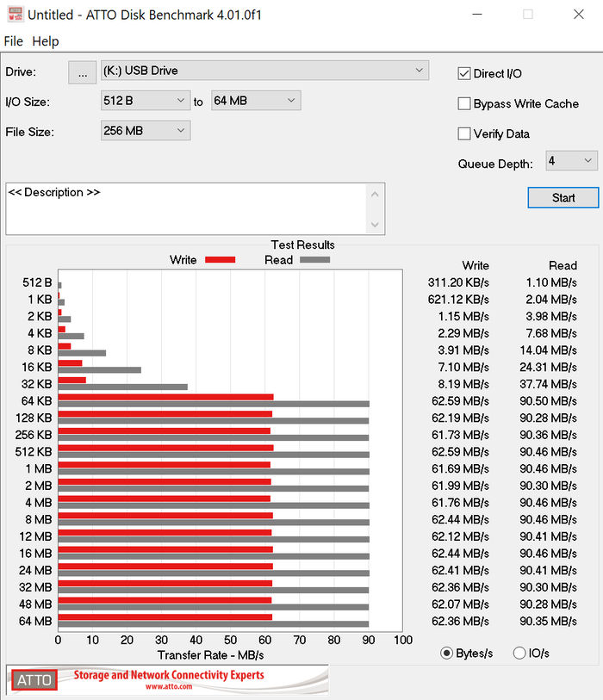Image resolution: width=603 pixels, height=700 pixels.
Task: Click the 7.10 MB/s write value
Action: tap(463, 368)
